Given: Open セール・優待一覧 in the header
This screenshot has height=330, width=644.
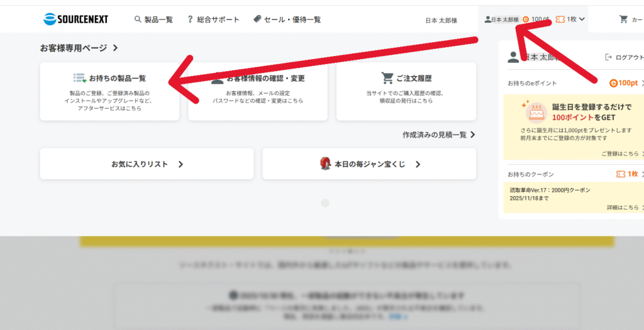Looking at the screenshot, I should click(x=287, y=19).
